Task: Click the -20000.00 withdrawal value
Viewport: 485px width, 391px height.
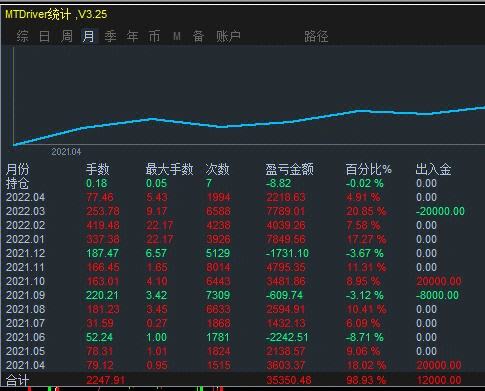Action: tap(440, 211)
